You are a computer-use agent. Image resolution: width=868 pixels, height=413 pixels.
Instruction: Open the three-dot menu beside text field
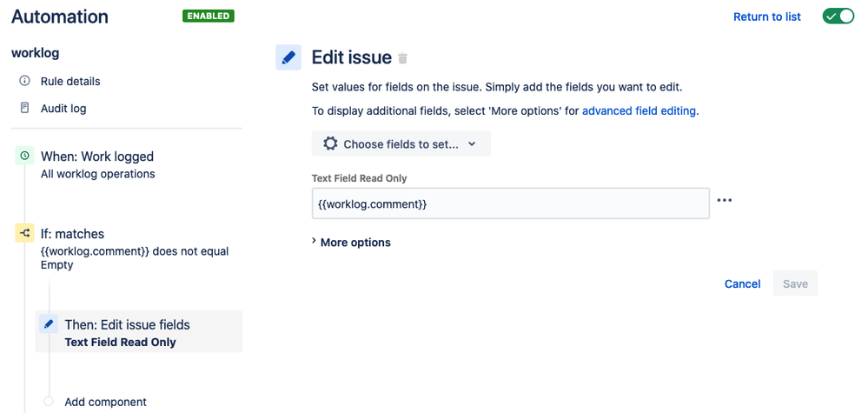point(724,200)
